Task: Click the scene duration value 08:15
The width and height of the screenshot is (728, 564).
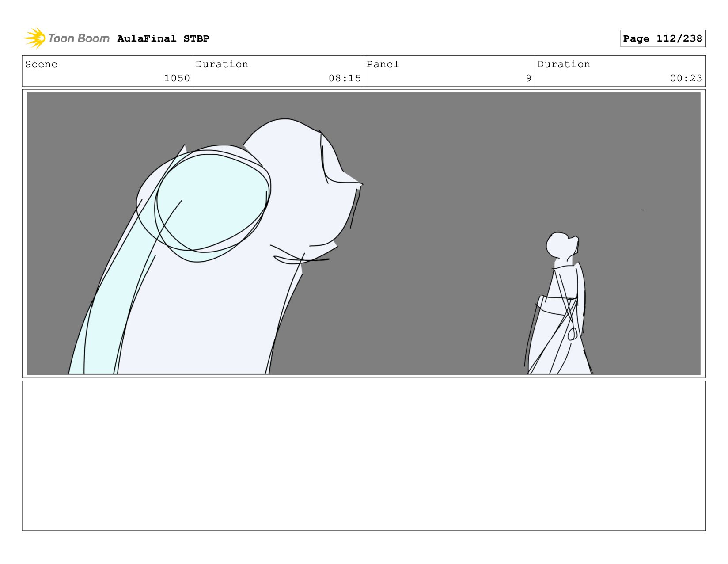Action: (345, 78)
